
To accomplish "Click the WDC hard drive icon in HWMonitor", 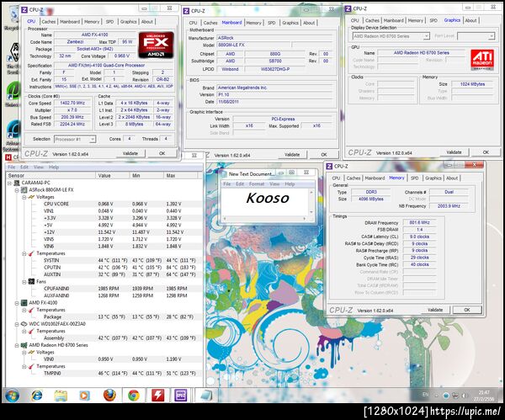I will [x=24, y=324].
